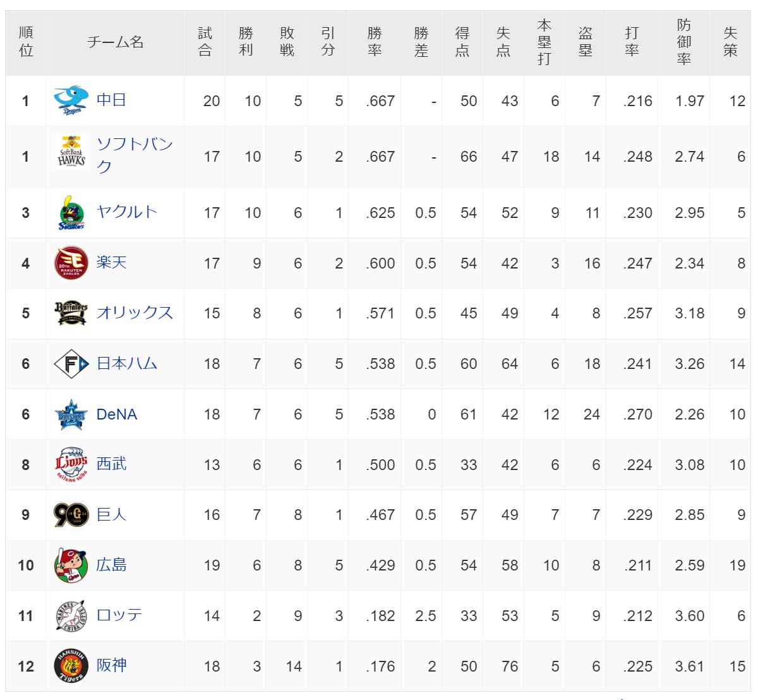Open the ヤクルト team link

(127, 212)
